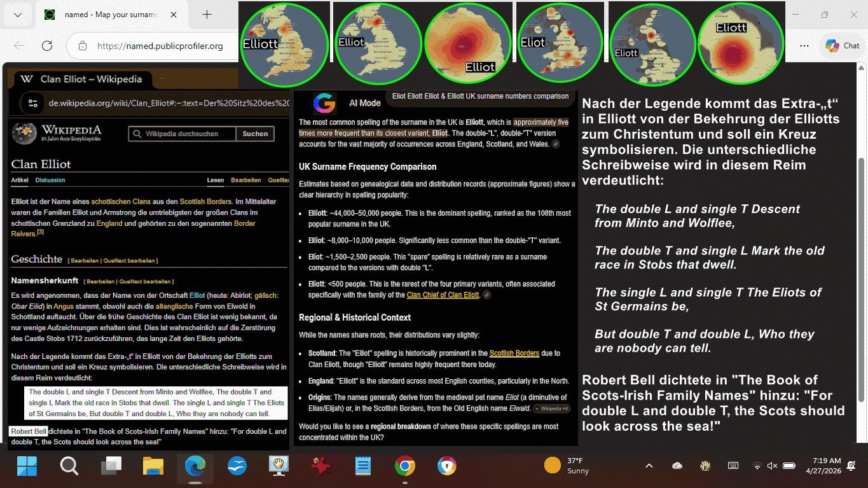Viewport: 868px width, 488px height.
Task: Click the Google AI Mode logo
Action: pyautogui.click(x=324, y=103)
